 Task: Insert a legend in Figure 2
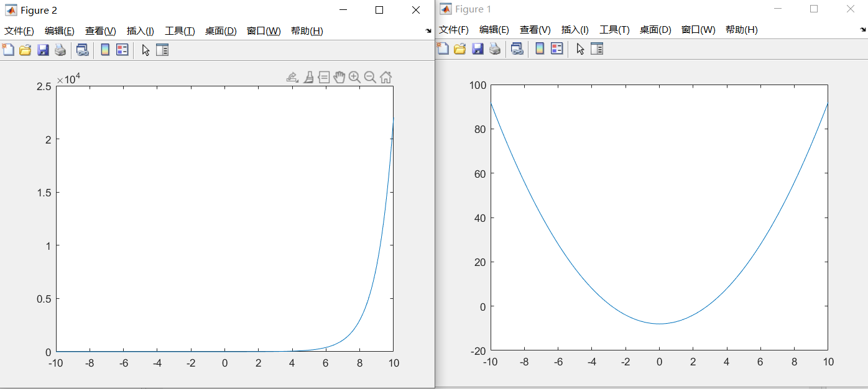point(121,49)
